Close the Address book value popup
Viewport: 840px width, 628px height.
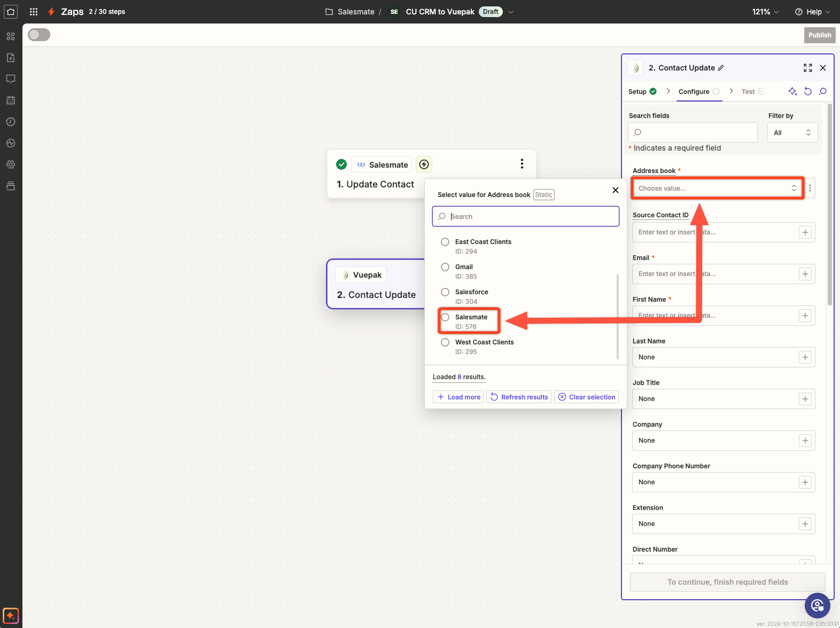(x=616, y=190)
